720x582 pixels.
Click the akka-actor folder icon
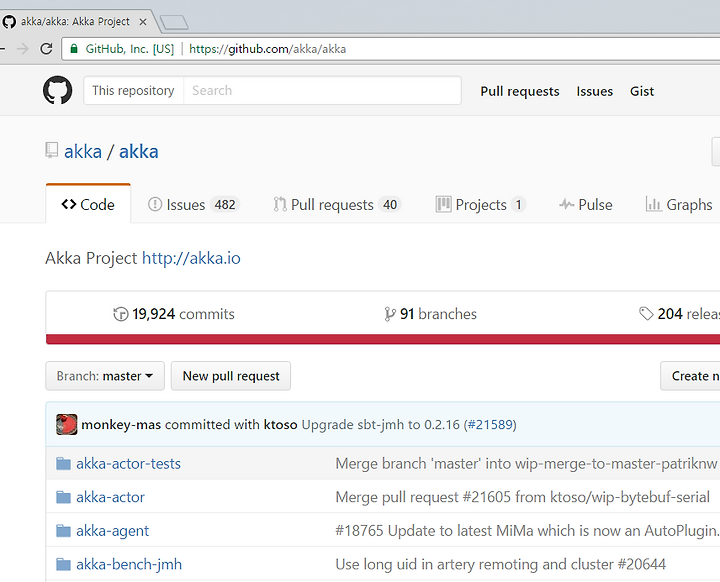(63, 497)
